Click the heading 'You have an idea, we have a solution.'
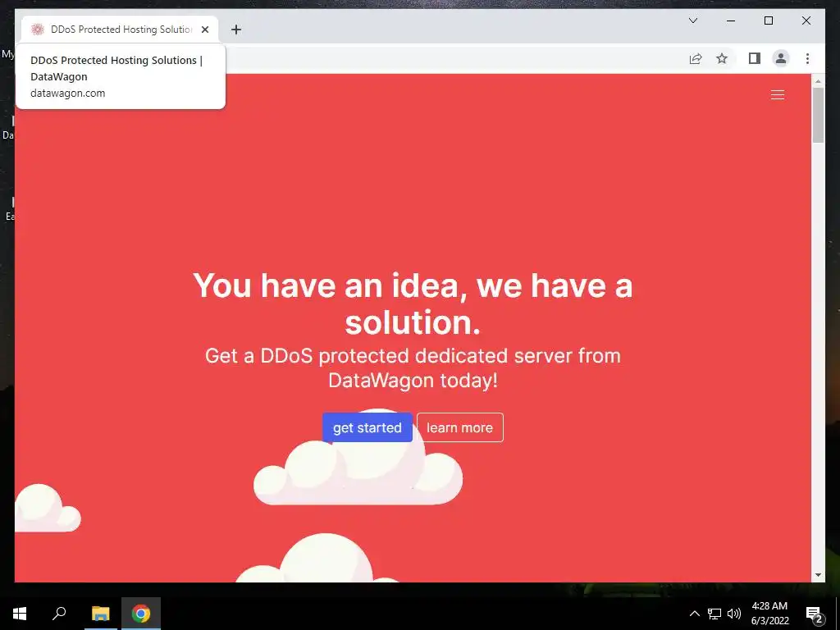This screenshot has height=630, width=840. click(413, 304)
